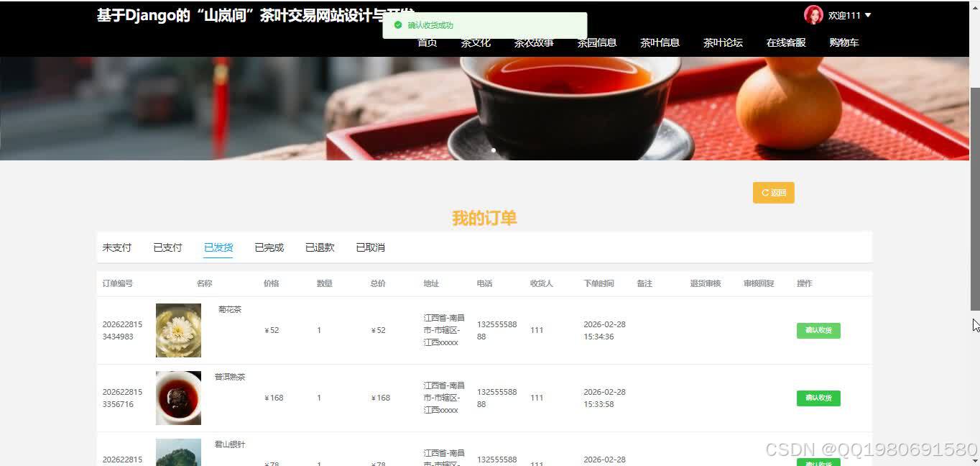This screenshot has width=980, height=466.
Task: Click order time 2026-02-28 15:33:58
Action: (604, 398)
